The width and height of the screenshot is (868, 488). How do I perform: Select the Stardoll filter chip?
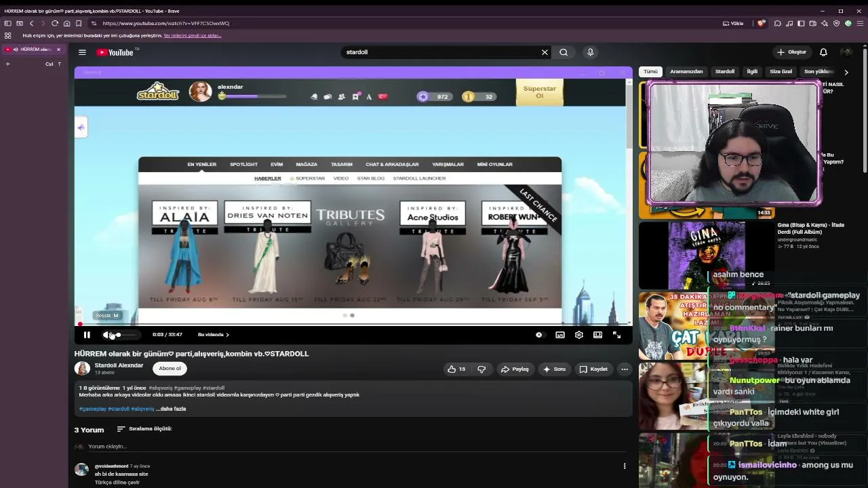pyautogui.click(x=725, y=72)
